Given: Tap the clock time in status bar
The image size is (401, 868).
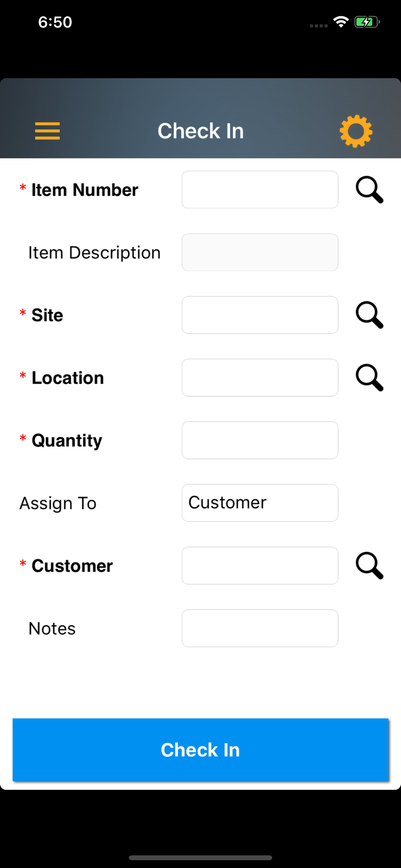Looking at the screenshot, I should pyautogui.click(x=55, y=22).
